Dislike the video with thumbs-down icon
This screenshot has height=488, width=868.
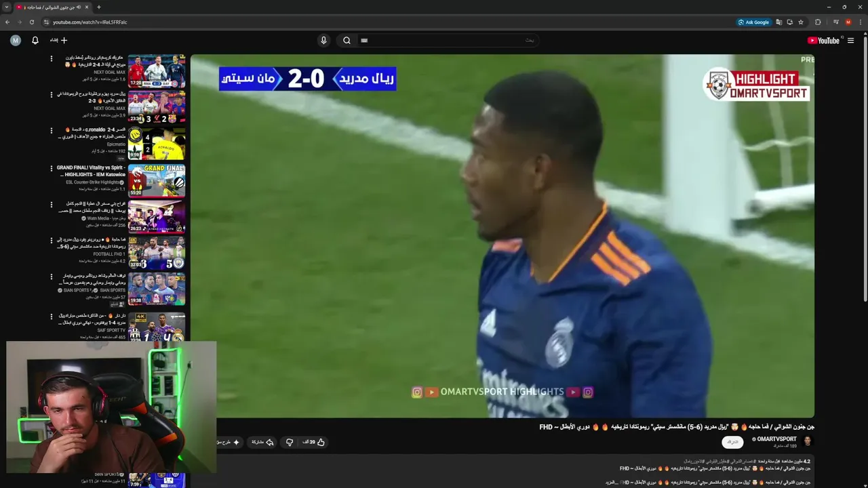pyautogui.click(x=290, y=442)
